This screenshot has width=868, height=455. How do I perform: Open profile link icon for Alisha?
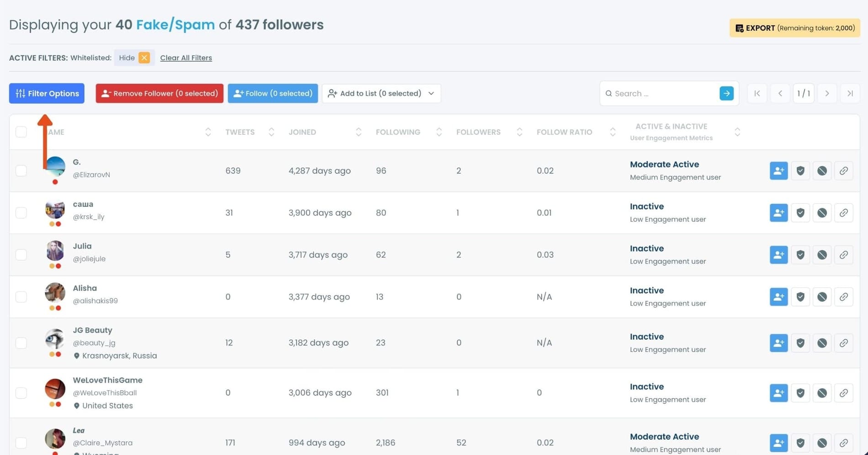[x=844, y=297]
